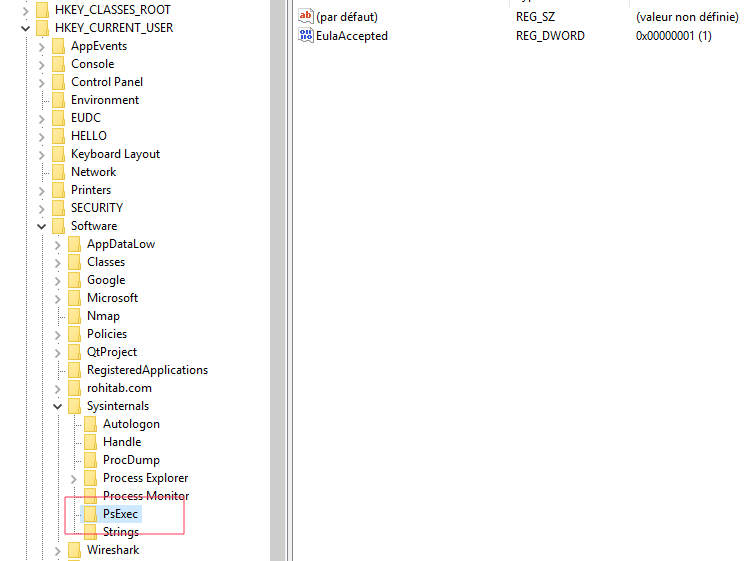Select the Autologon key

131,424
